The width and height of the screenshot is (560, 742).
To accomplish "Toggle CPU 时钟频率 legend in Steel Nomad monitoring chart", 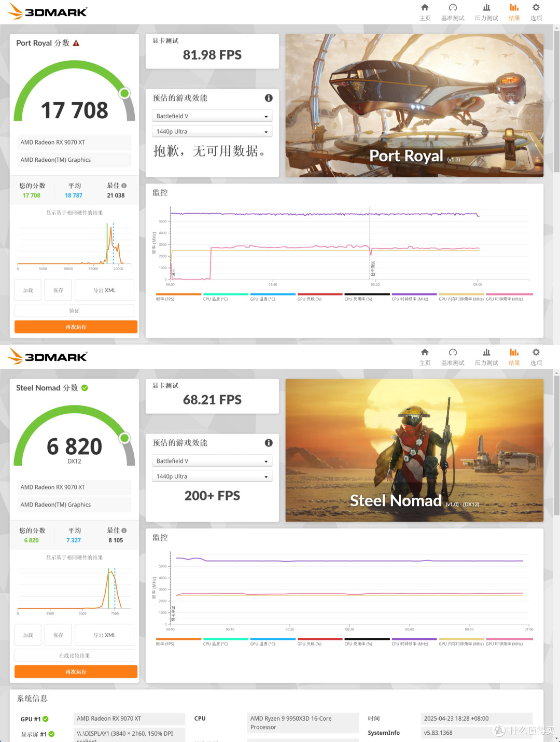I will coord(414,642).
